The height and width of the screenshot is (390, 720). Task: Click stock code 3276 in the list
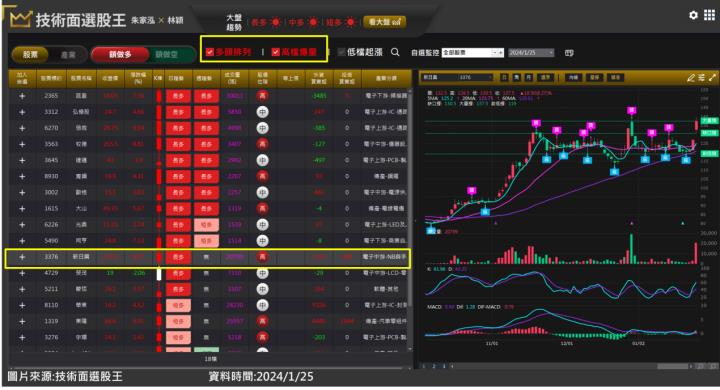(51, 338)
